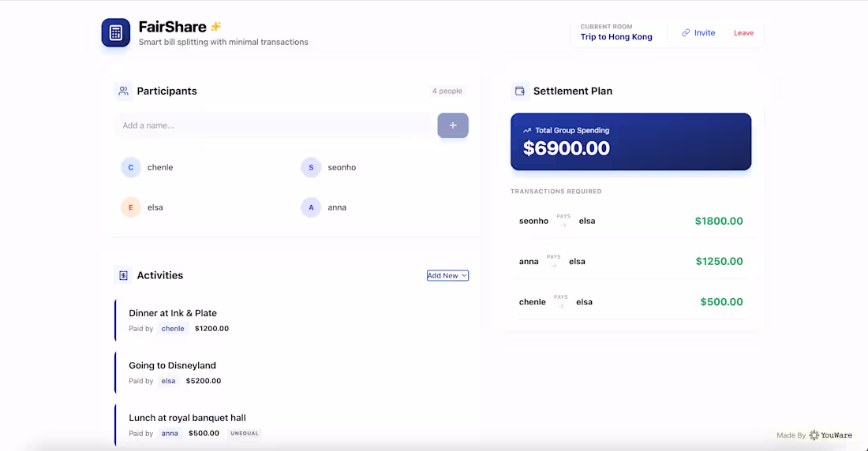Select the Going to Disneyland activity

point(292,373)
